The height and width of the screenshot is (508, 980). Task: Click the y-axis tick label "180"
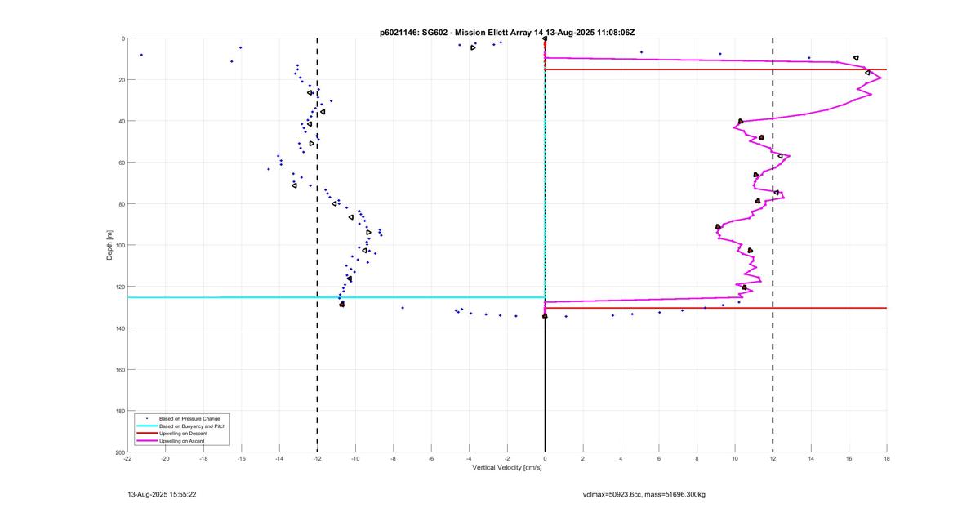tap(119, 411)
